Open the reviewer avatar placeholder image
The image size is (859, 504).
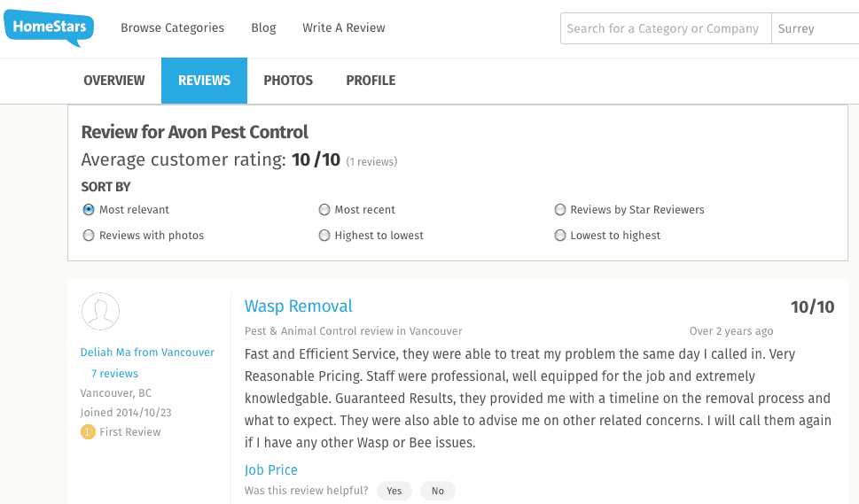(x=100, y=311)
